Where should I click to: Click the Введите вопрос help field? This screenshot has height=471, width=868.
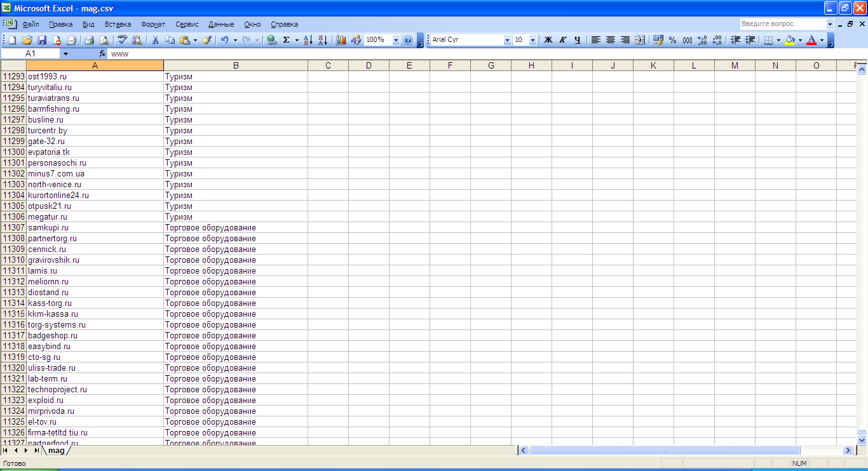point(782,23)
